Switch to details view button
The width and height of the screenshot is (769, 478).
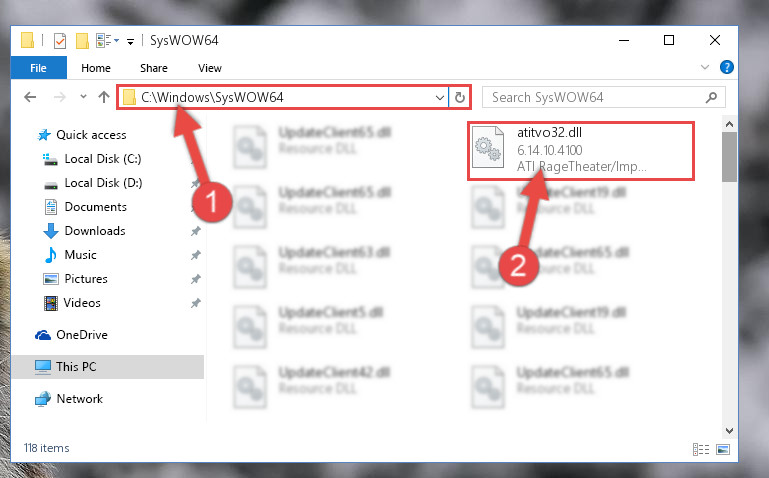701,449
